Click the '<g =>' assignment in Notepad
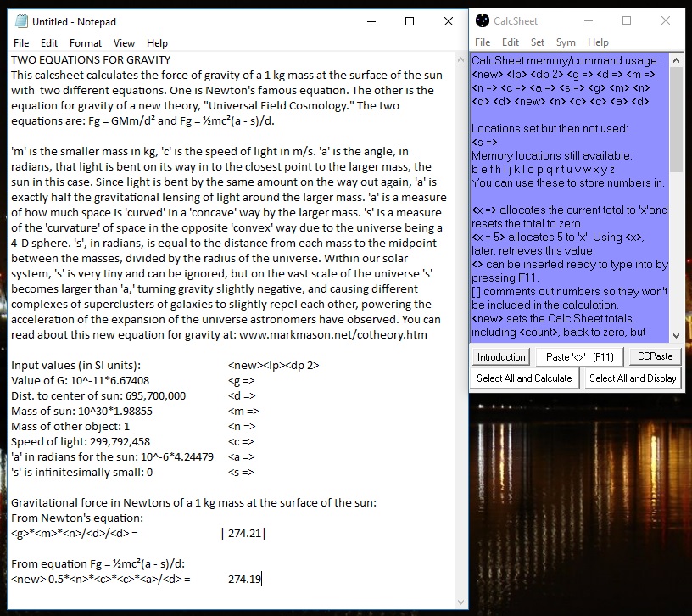Viewport: 692px width, 616px height. pyautogui.click(x=242, y=381)
